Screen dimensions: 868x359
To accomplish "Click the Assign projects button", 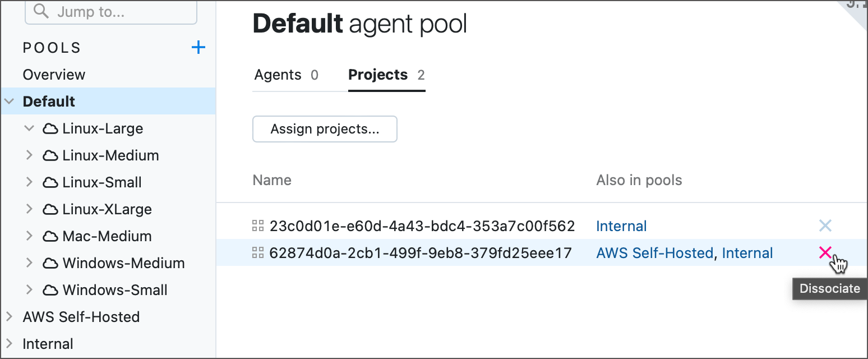I will coord(325,129).
